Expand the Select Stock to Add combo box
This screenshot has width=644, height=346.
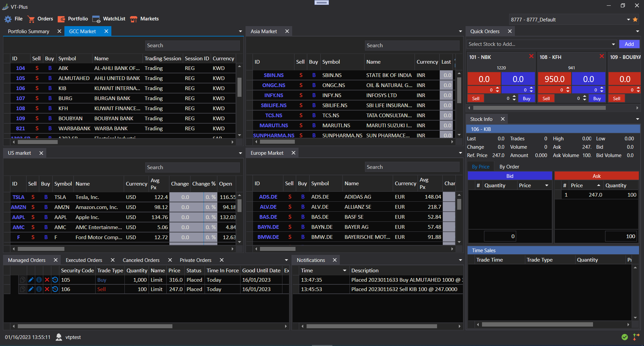point(613,44)
